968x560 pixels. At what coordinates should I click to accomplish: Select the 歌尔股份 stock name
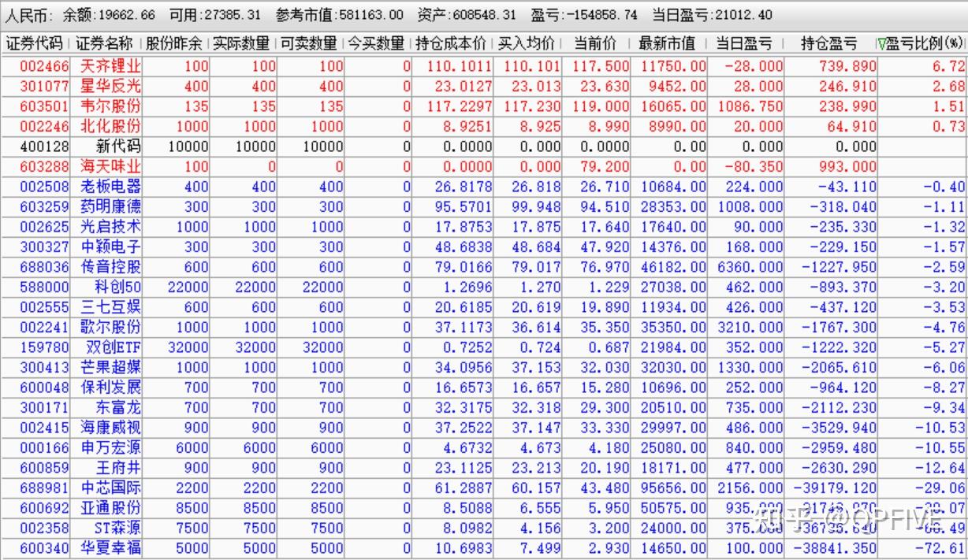[x=110, y=327]
